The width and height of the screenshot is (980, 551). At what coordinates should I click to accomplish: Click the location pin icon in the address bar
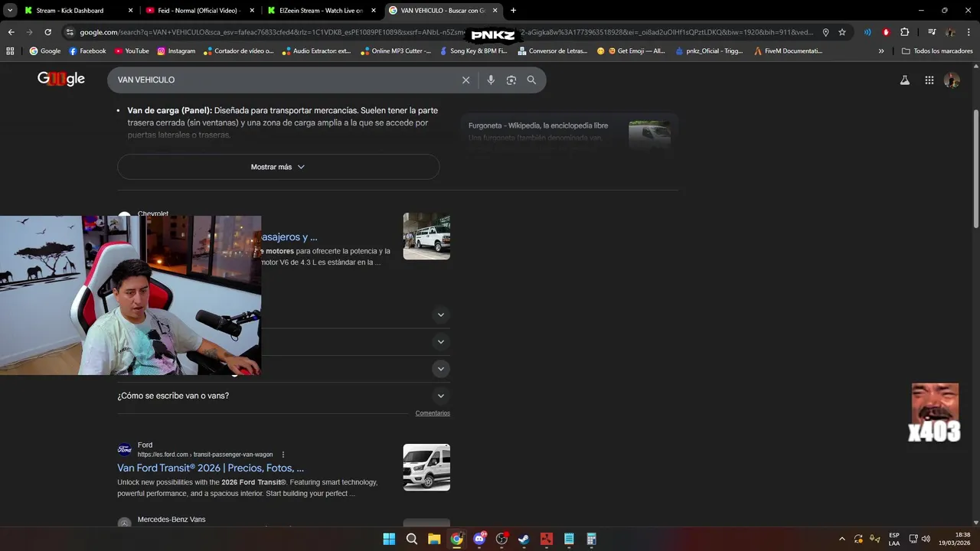click(x=825, y=32)
